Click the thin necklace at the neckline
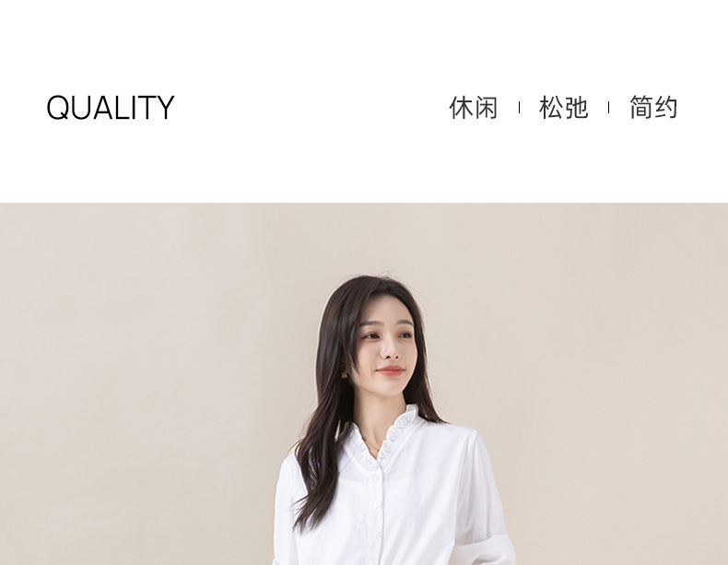The width and height of the screenshot is (728, 565). [373, 446]
